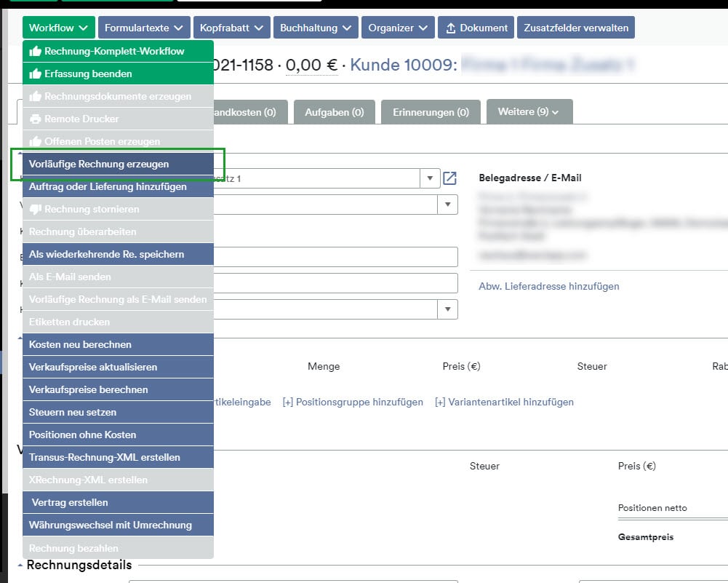This screenshot has height=583, width=728.
Task: Click Abw. Lieferadresse hinzufügen link
Action: pyautogui.click(x=548, y=286)
